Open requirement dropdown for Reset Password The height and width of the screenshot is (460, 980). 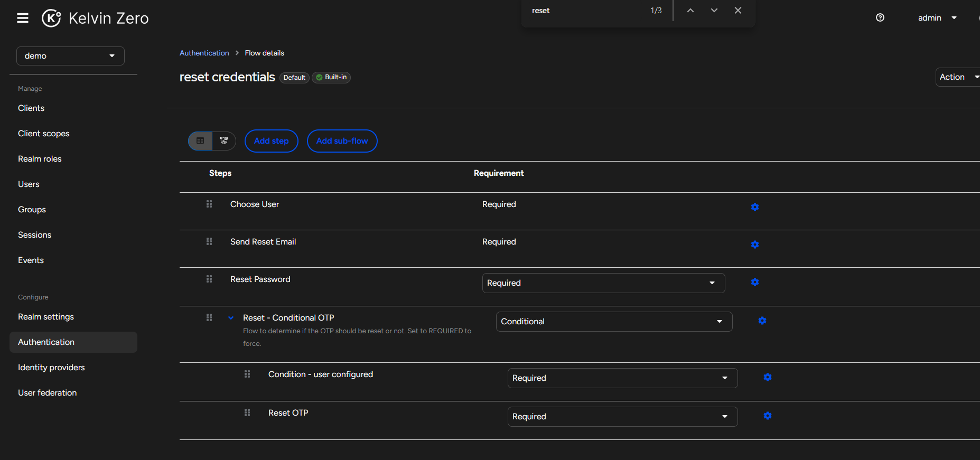(x=603, y=283)
